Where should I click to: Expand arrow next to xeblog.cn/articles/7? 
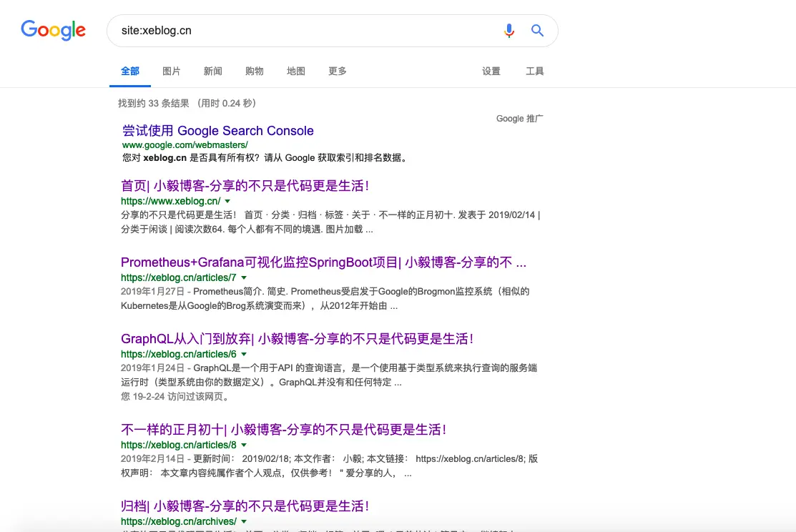pyautogui.click(x=244, y=277)
